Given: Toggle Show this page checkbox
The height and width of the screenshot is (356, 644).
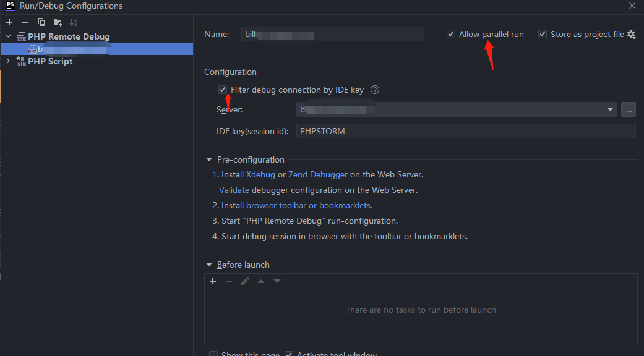Looking at the screenshot, I should pyautogui.click(x=213, y=354).
